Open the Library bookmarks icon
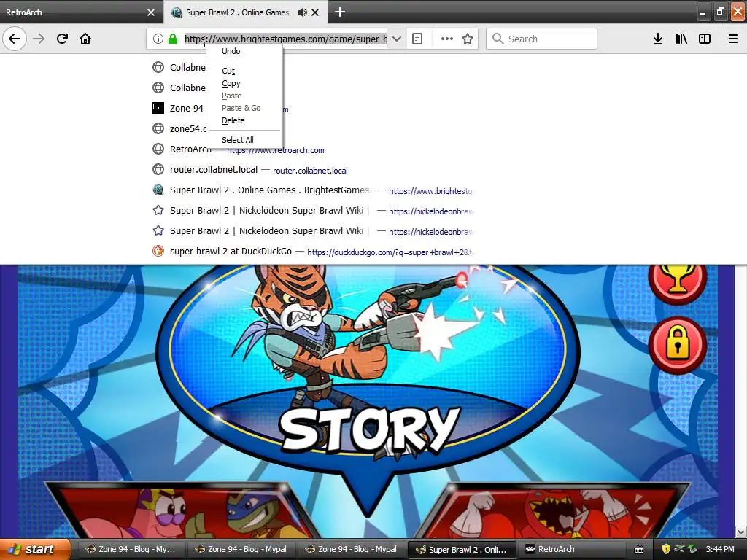This screenshot has height=560, width=747. click(681, 39)
